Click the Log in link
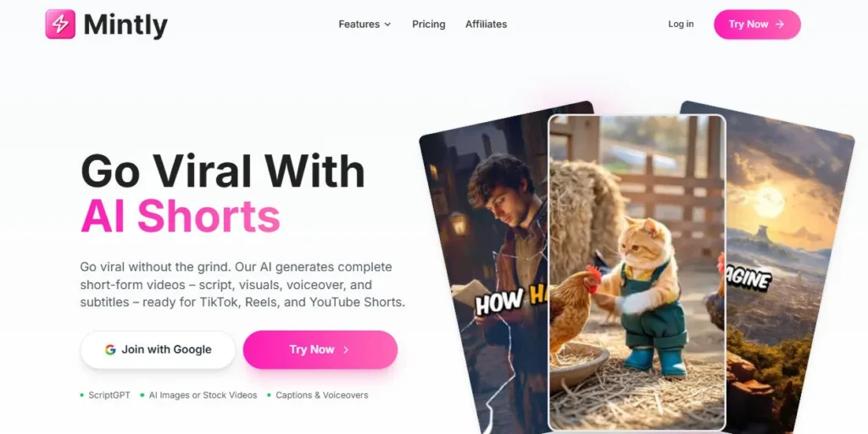The image size is (868, 434). click(x=681, y=25)
